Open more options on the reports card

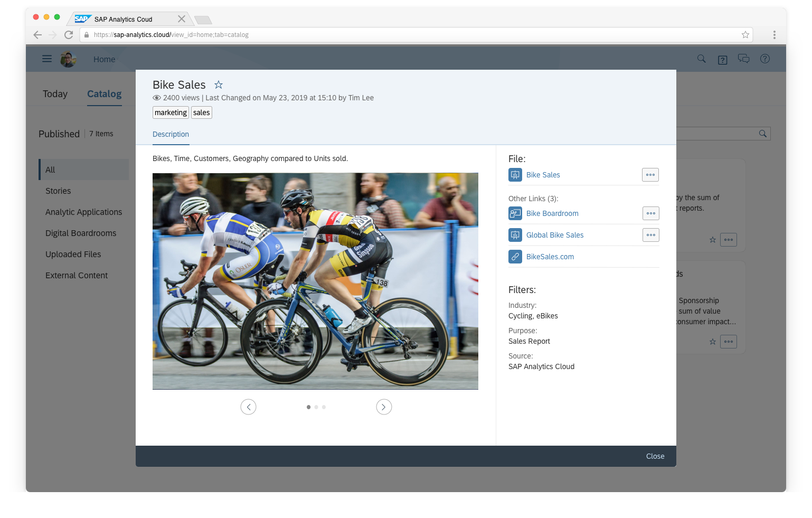(x=729, y=240)
